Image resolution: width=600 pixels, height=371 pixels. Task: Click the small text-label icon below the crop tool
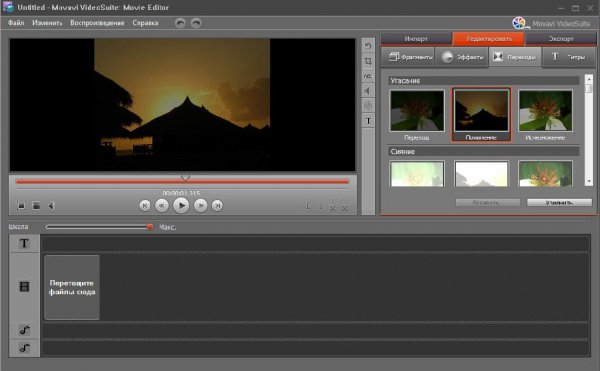pyautogui.click(x=368, y=76)
